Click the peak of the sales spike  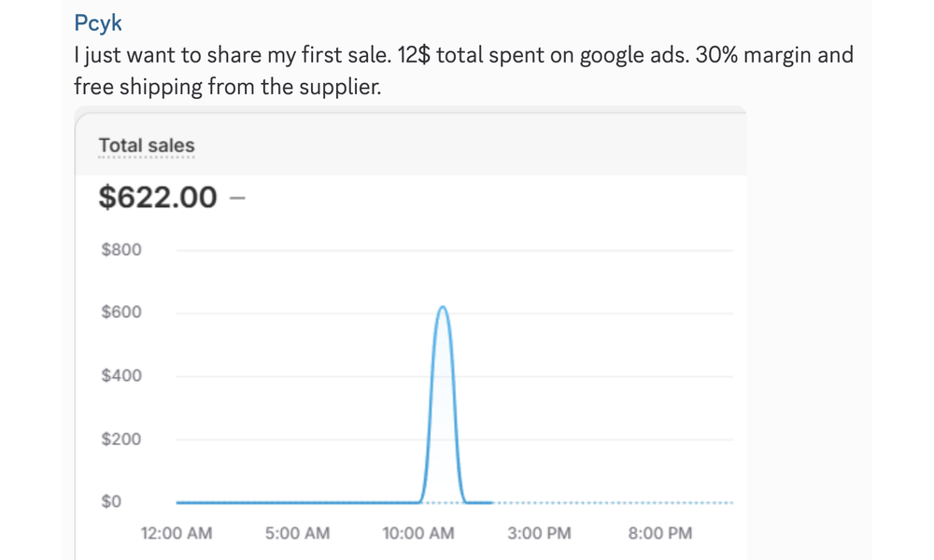point(443,307)
